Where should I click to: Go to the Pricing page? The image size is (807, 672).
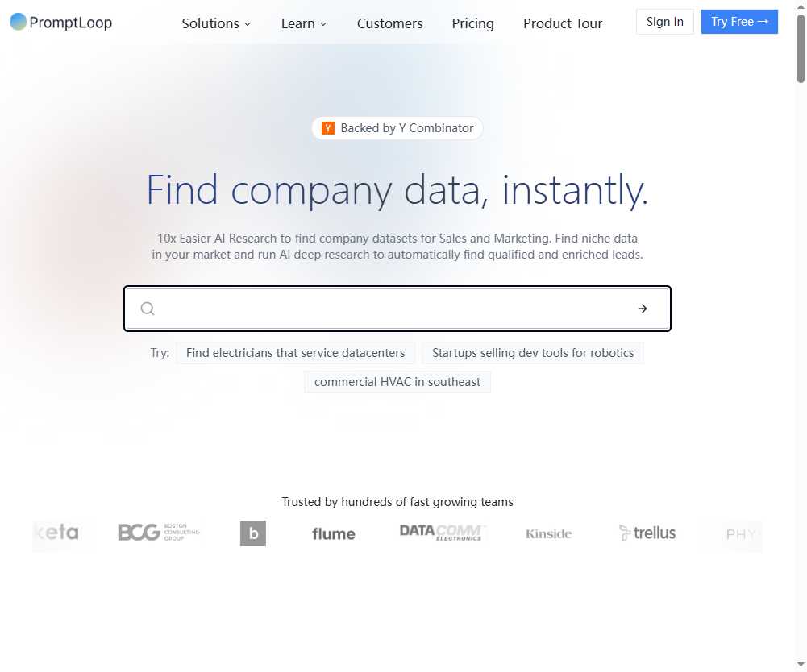click(x=472, y=23)
